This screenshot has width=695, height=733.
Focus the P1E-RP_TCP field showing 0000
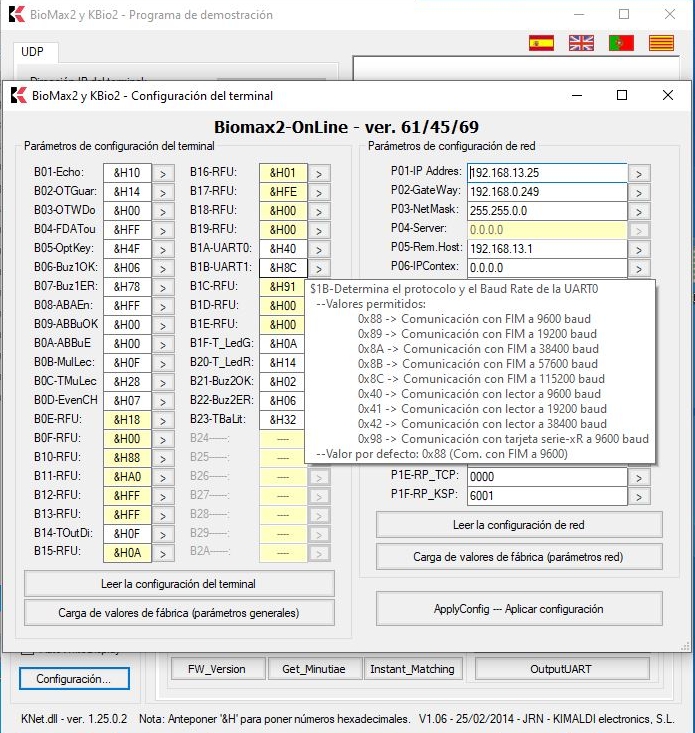(547, 477)
